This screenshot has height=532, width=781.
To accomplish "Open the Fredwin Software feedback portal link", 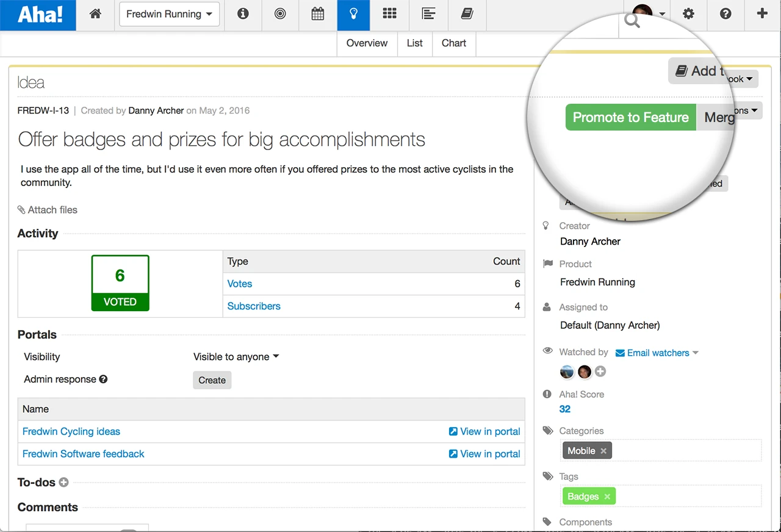I will [x=84, y=454].
